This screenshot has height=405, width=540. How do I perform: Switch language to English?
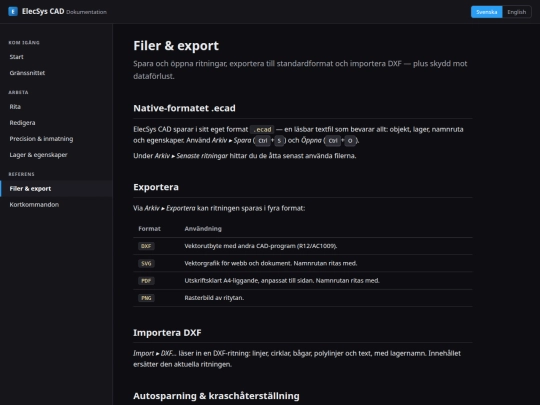click(516, 12)
